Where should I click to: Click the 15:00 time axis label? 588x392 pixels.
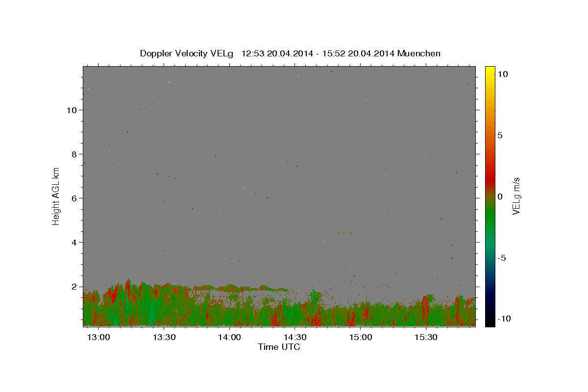[361, 337]
